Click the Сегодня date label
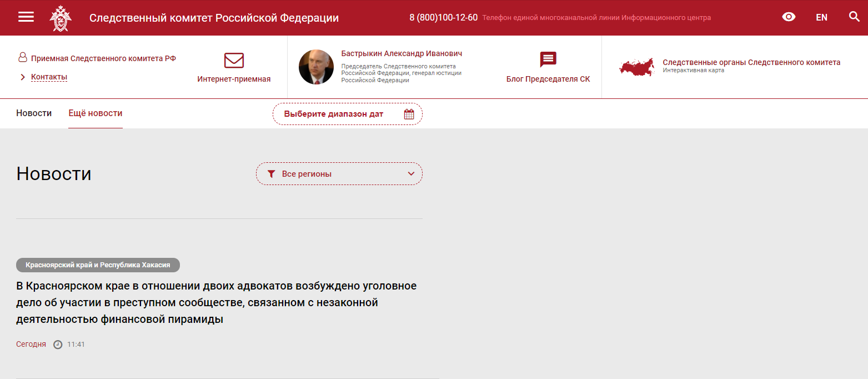Image resolution: width=868 pixels, height=379 pixels. coord(31,345)
